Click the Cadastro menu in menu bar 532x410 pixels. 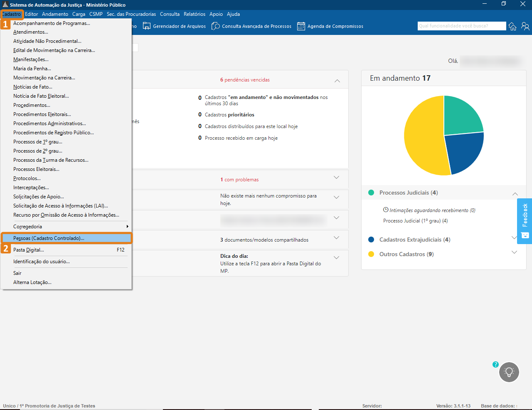[12, 14]
